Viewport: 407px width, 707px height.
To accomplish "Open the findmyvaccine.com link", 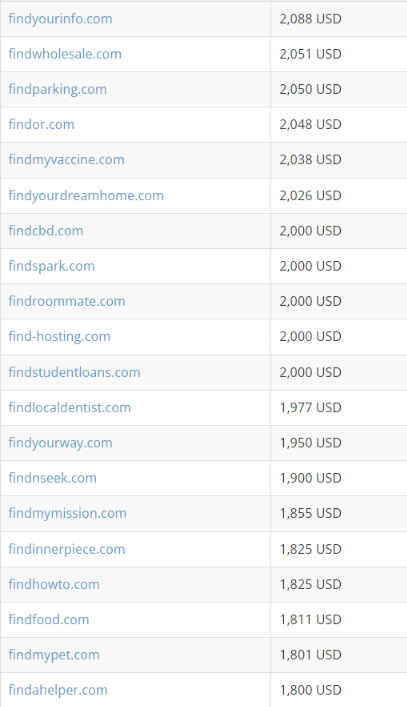I will point(66,160).
